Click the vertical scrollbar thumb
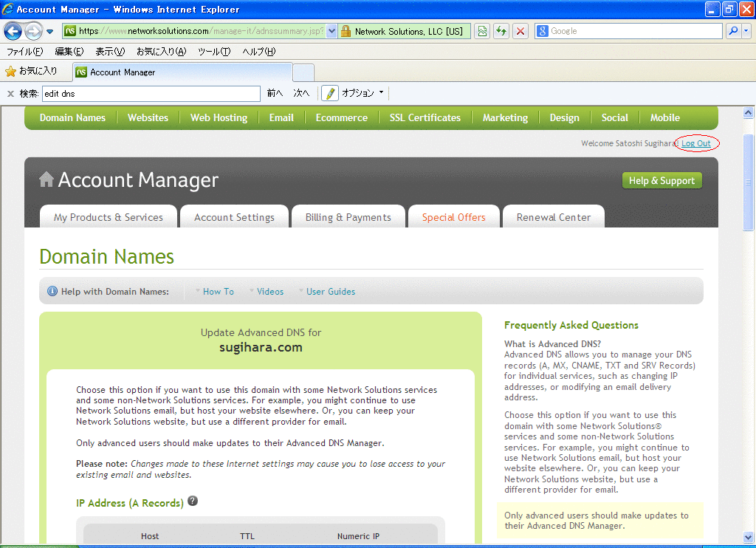Viewport: 756px width, 548px height. (749, 182)
